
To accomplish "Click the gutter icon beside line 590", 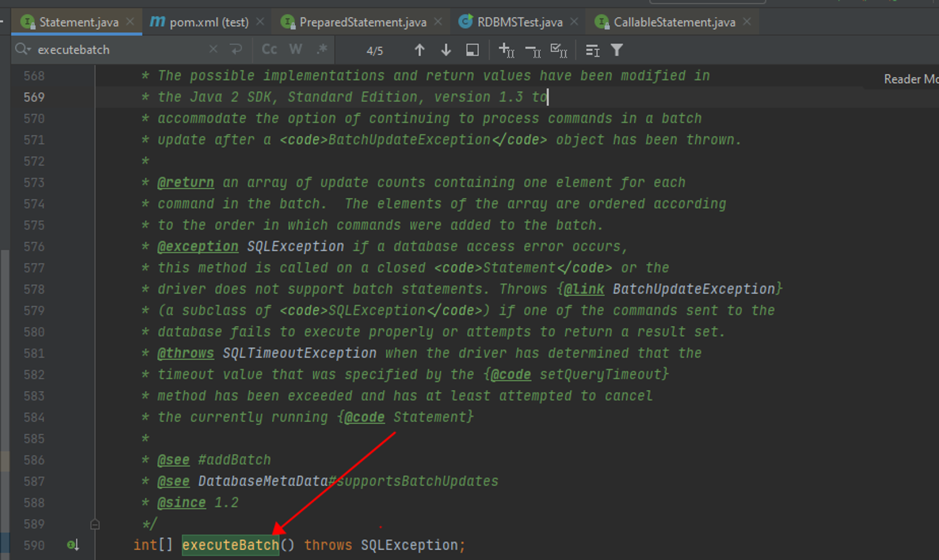I will pos(71,545).
